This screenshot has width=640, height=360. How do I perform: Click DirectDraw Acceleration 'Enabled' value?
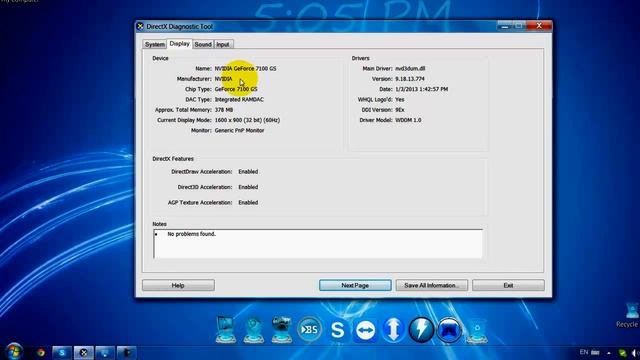click(248, 172)
